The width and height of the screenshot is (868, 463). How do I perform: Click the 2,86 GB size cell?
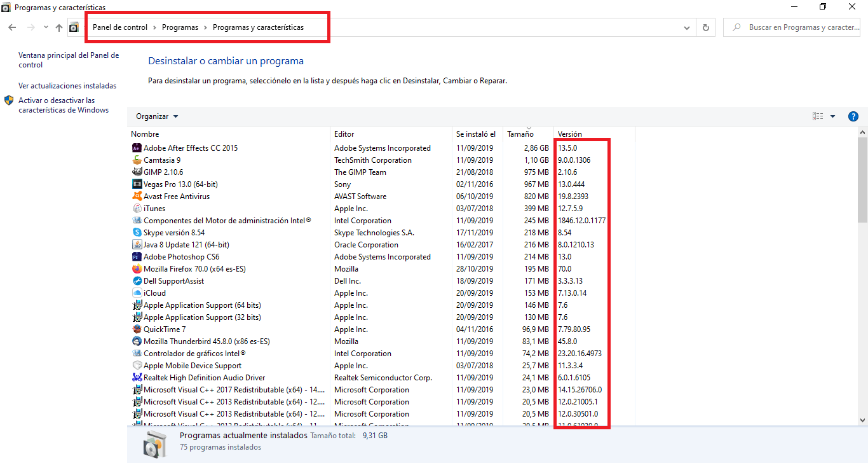(x=536, y=148)
